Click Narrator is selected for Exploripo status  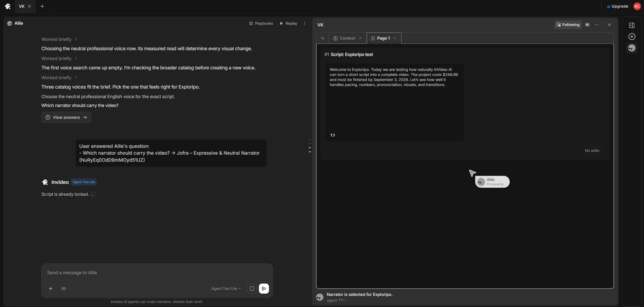pyautogui.click(x=359, y=295)
